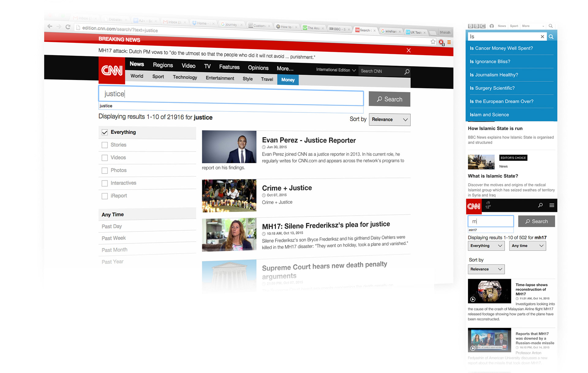Pick the justice autocomplete suggestion

click(x=106, y=106)
